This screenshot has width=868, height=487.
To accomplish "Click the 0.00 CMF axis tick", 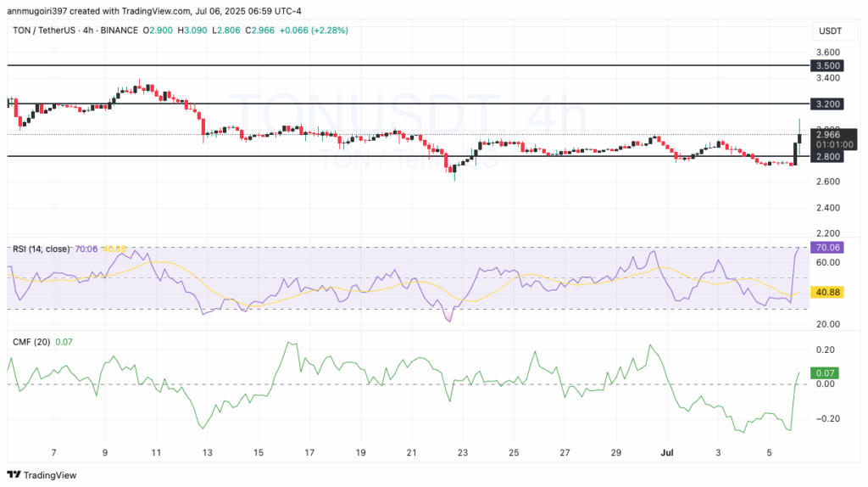I will (826, 384).
